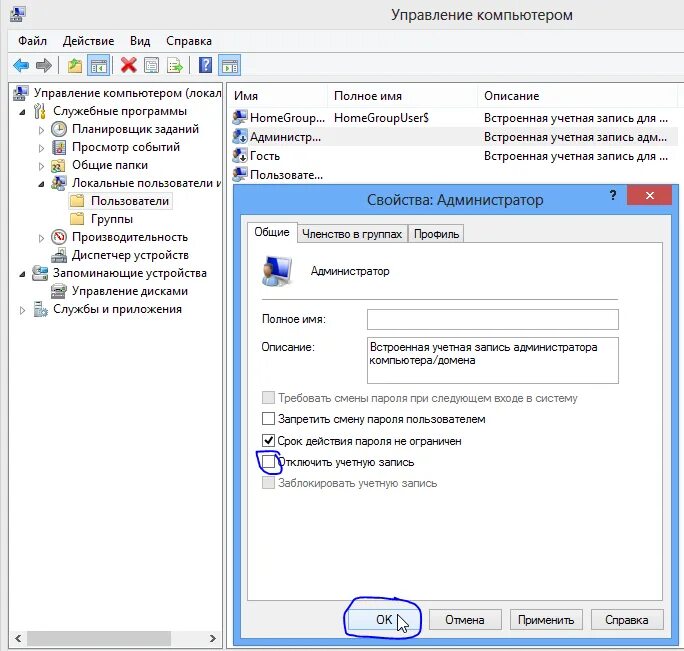The width and height of the screenshot is (684, 651).
Task: Collapse Локальные пользователи node
Action: tap(41, 184)
